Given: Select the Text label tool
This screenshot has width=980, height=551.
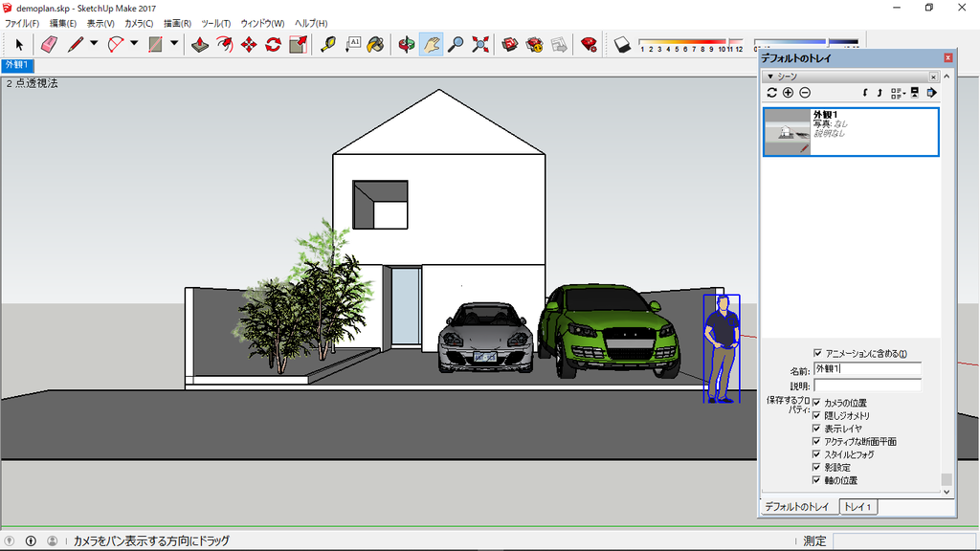Looking at the screenshot, I should coord(353,44).
